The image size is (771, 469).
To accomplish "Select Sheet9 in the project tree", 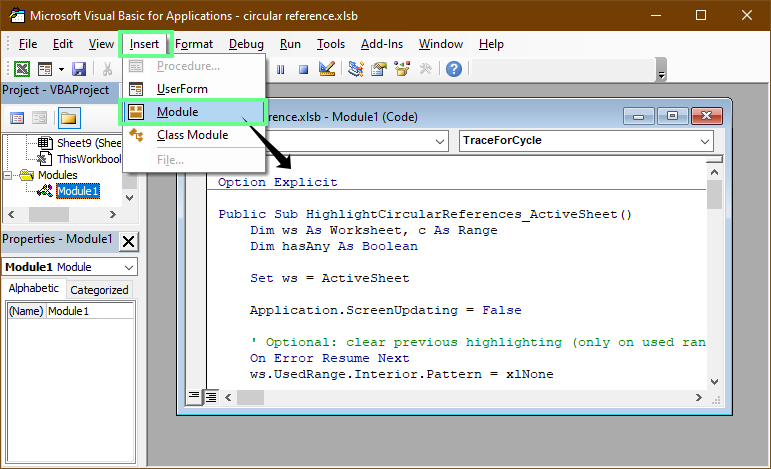I will coord(89,143).
